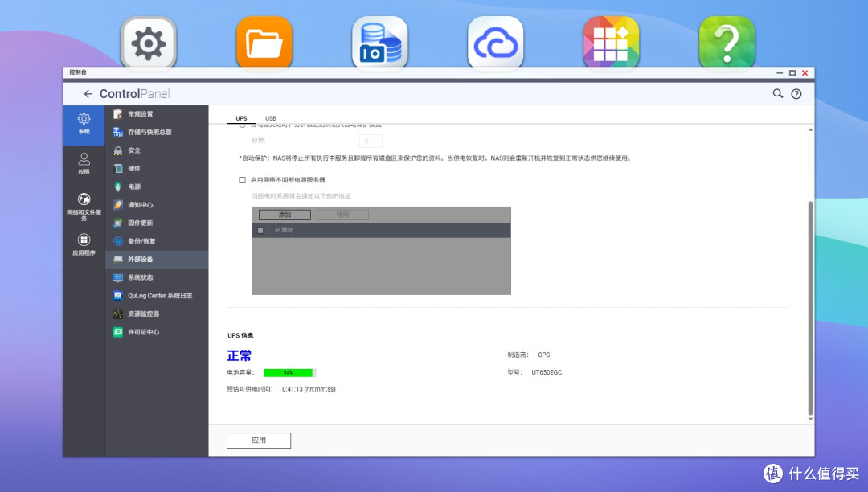Open the 资源监控器 entry

(x=157, y=314)
